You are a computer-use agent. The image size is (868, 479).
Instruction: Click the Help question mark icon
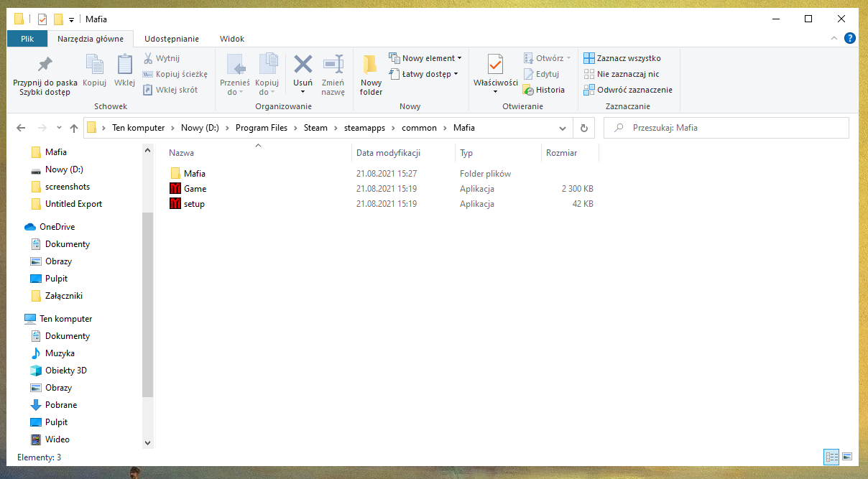pos(850,39)
